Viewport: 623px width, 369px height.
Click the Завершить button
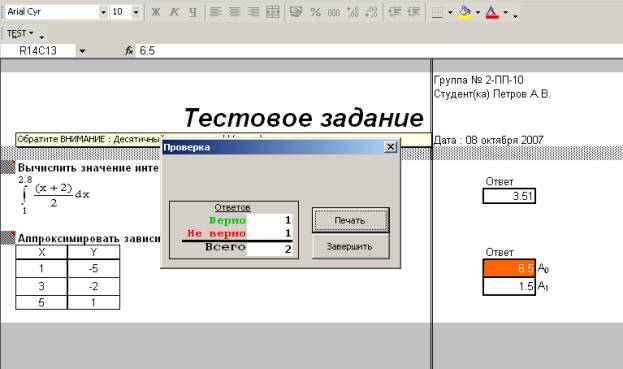pos(350,246)
